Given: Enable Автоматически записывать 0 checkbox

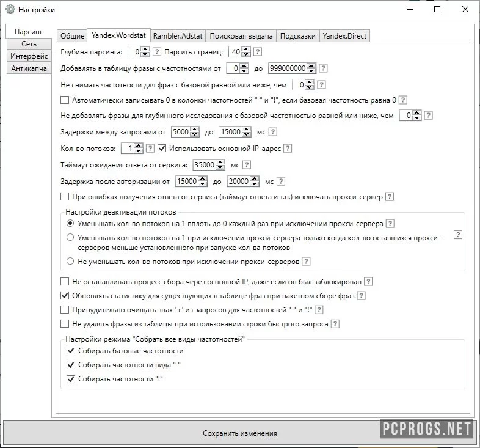Looking at the screenshot, I should click(65, 100).
